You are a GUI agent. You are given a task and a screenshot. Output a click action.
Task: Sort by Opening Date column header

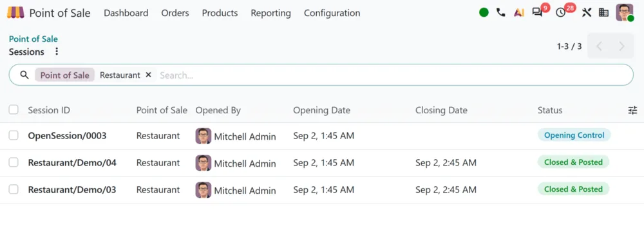point(321,110)
